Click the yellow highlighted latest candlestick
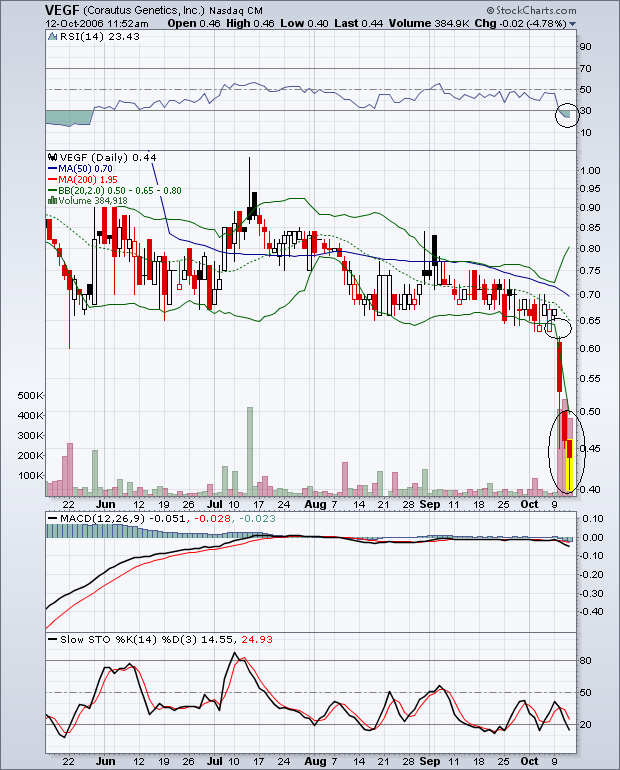 (570, 465)
